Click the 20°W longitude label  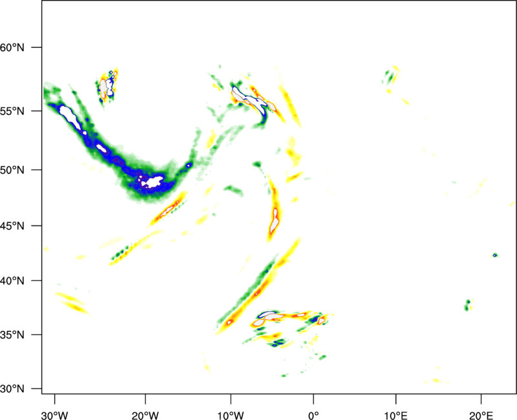click(x=145, y=415)
